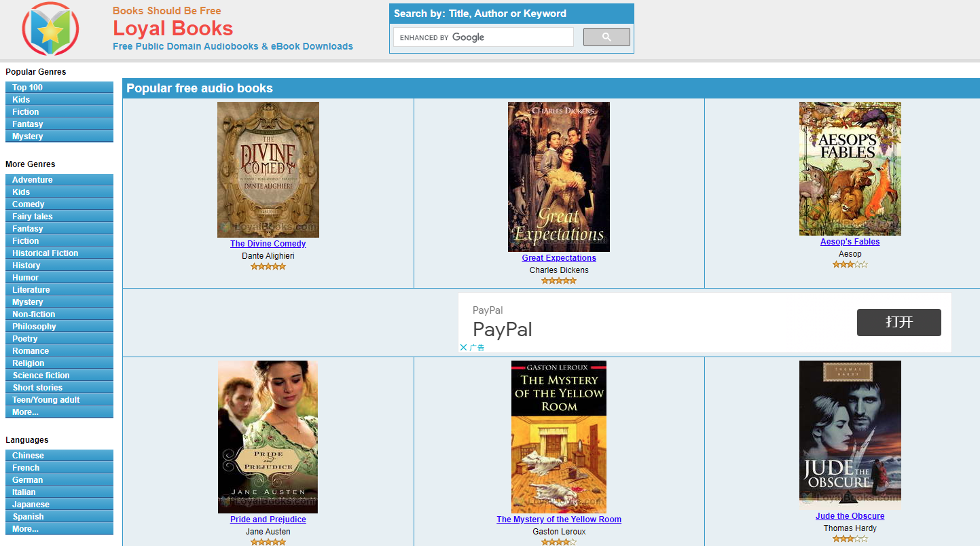Open Mystery under More Genres
980x546 pixels.
(59, 302)
